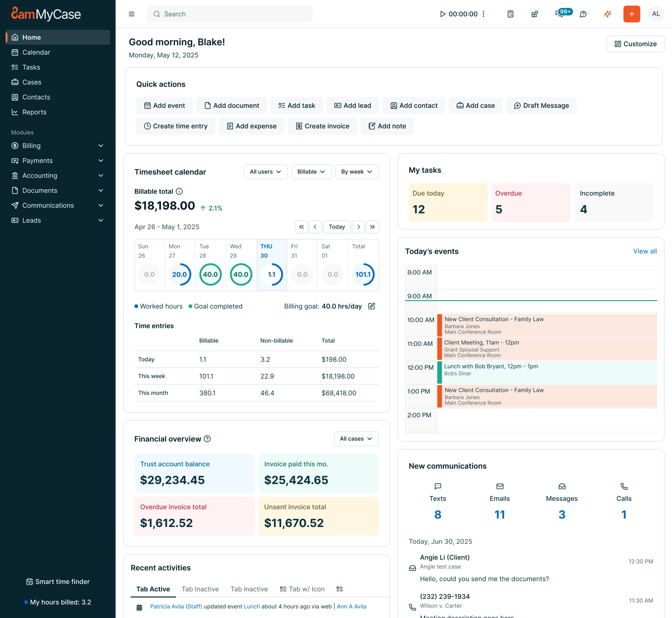Viewport: 672px width, 618px height.
Task: Click the Smart time finder clock icon
Action: [29, 582]
